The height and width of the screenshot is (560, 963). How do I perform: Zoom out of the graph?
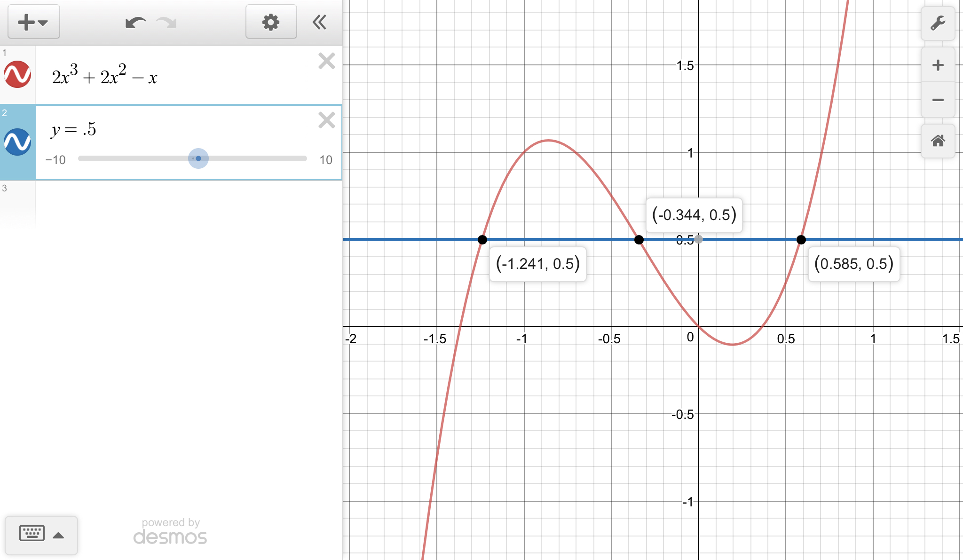click(938, 100)
